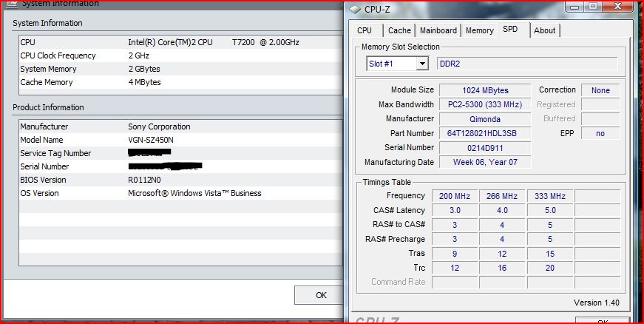Viewport: 644px width, 324px height.
Task: Open the About tab in CPU-Z
Action: 545,30
